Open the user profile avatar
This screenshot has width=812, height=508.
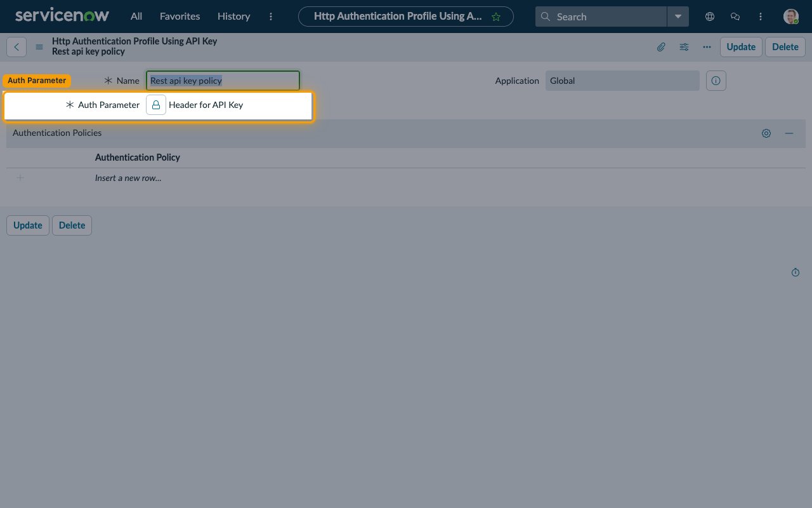(x=790, y=17)
